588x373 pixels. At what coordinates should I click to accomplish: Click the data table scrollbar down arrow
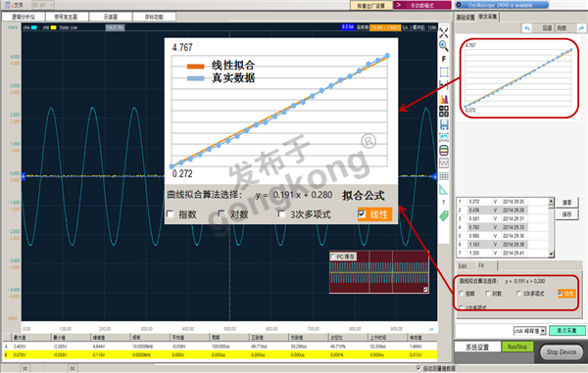pos(551,254)
